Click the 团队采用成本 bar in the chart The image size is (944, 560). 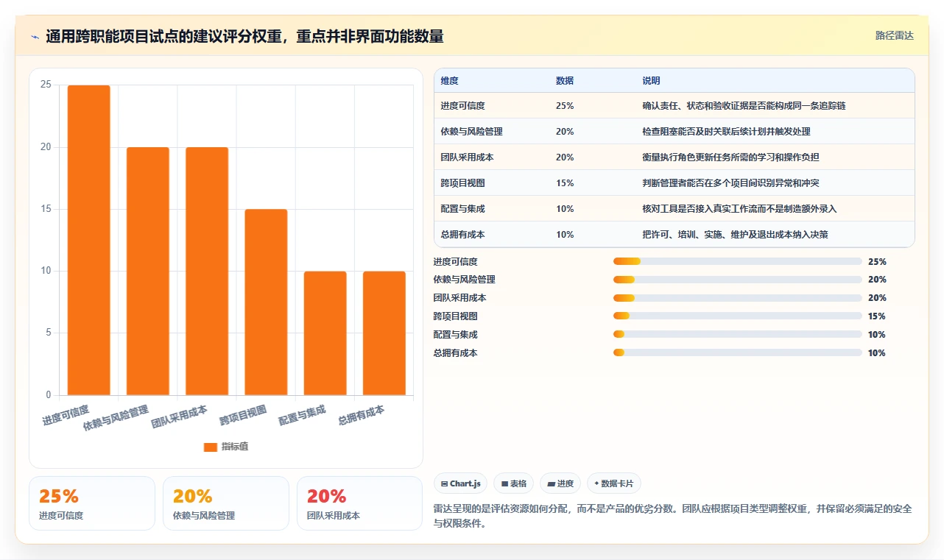click(x=207, y=271)
